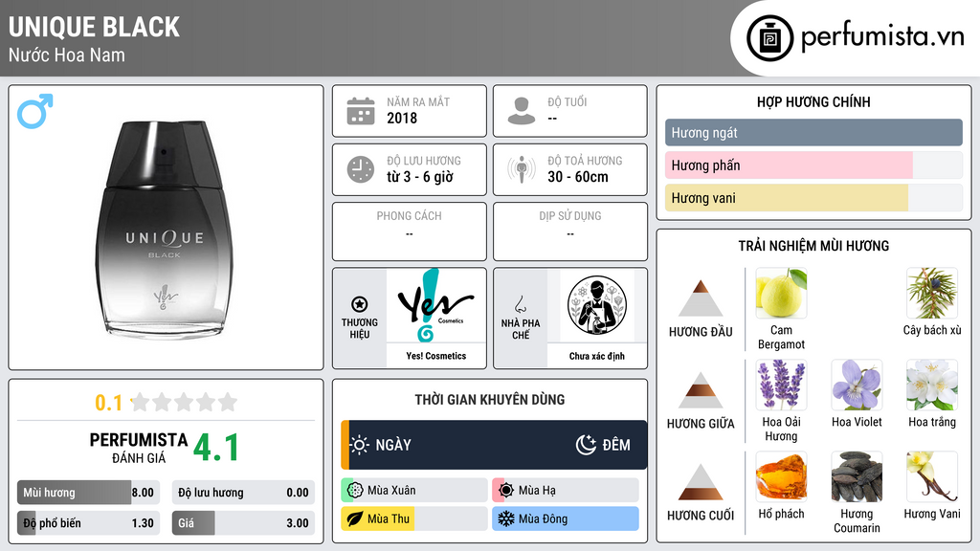The height and width of the screenshot is (551, 980).
Task: Click the orange 0.1 user score
Action: (x=109, y=403)
